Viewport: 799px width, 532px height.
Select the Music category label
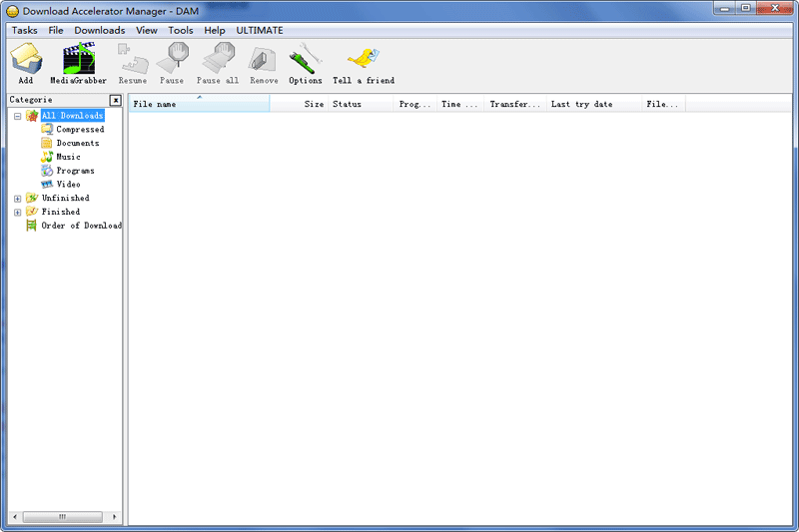pyautogui.click(x=68, y=157)
